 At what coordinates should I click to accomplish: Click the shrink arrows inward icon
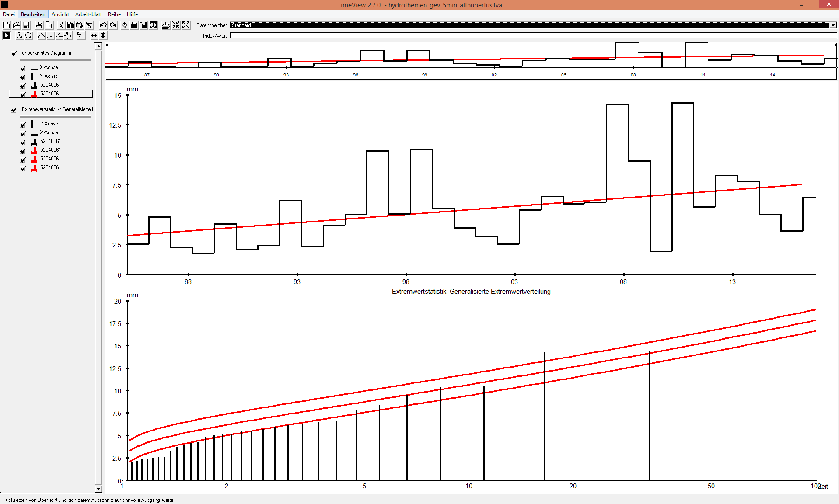point(176,25)
